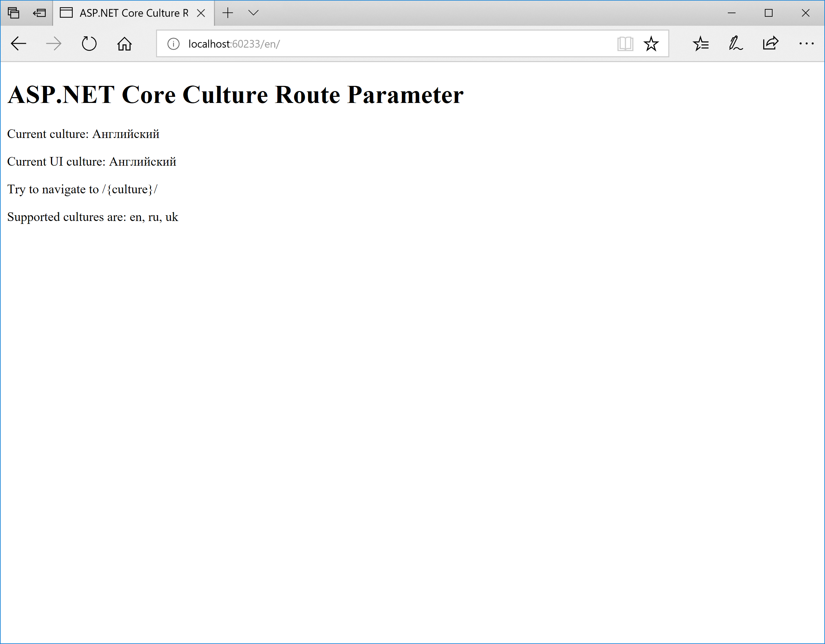Open the Favorites hub icon

(701, 44)
